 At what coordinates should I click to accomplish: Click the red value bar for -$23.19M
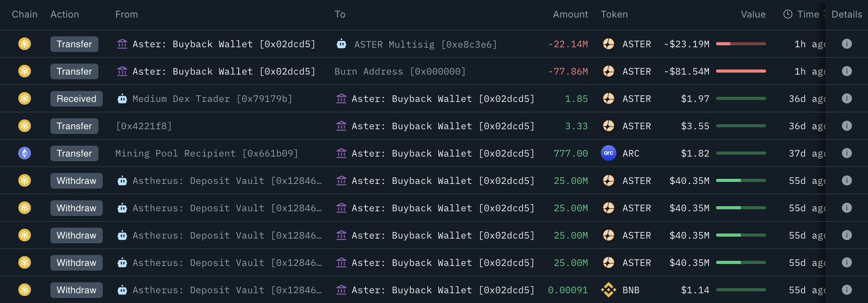click(x=740, y=44)
